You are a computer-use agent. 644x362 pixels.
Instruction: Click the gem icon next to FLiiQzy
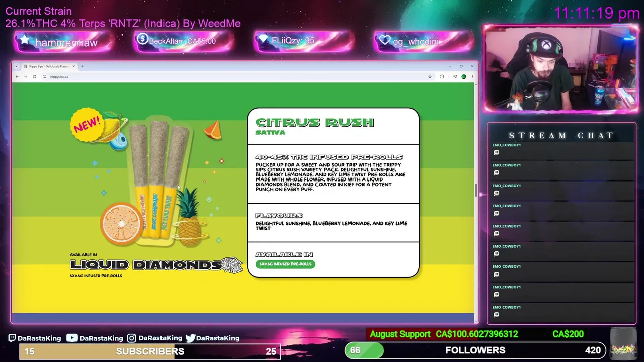pyautogui.click(x=264, y=40)
